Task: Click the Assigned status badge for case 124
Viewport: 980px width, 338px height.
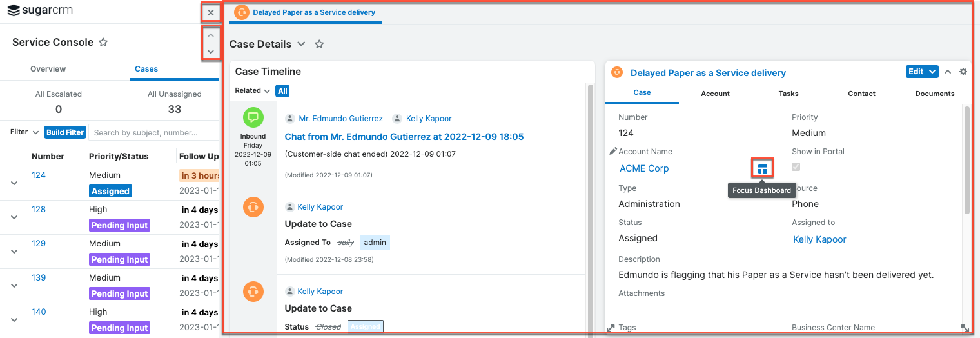Action: [111, 191]
